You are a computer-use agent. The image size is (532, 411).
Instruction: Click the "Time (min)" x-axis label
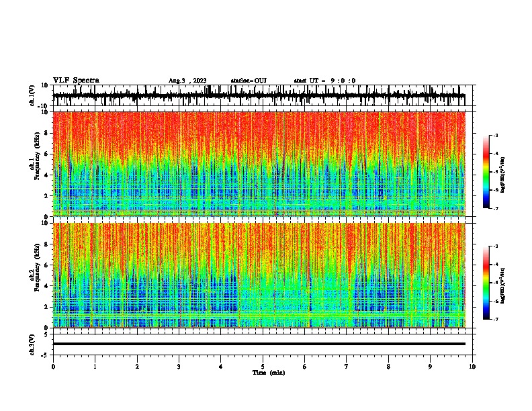tap(269, 373)
